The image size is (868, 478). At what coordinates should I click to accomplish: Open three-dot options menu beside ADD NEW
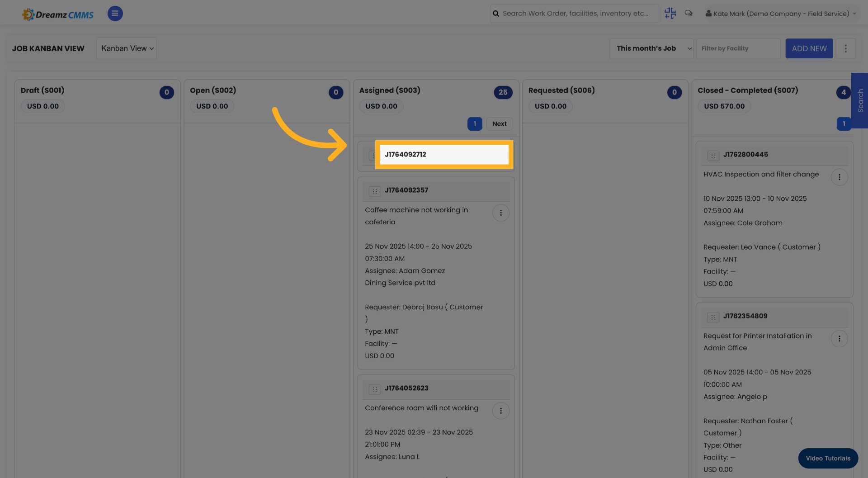[845, 48]
